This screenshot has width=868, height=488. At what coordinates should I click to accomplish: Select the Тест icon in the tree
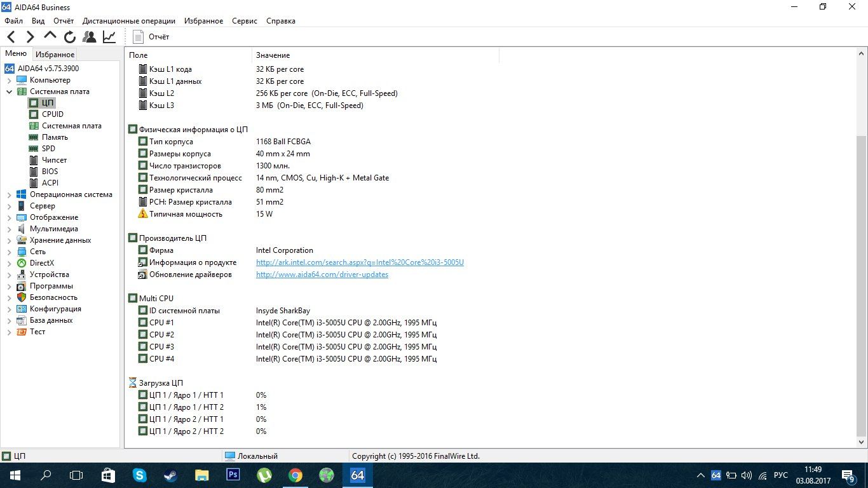[22, 332]
